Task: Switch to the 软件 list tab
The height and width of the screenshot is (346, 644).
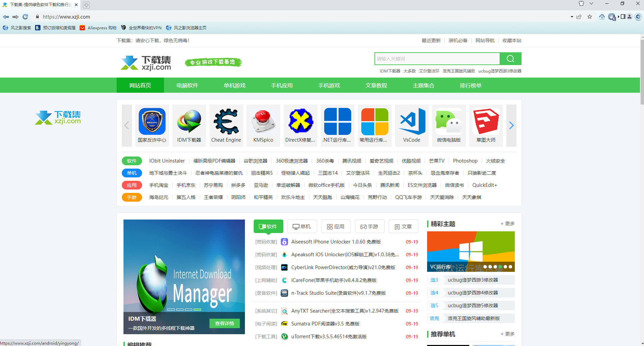Action: 269,226
